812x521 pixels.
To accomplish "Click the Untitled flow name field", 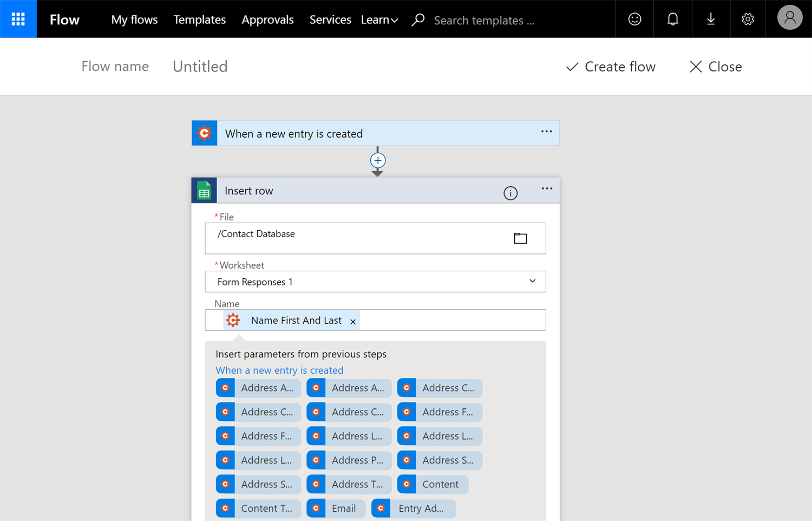I will click(x=200, y=67).
